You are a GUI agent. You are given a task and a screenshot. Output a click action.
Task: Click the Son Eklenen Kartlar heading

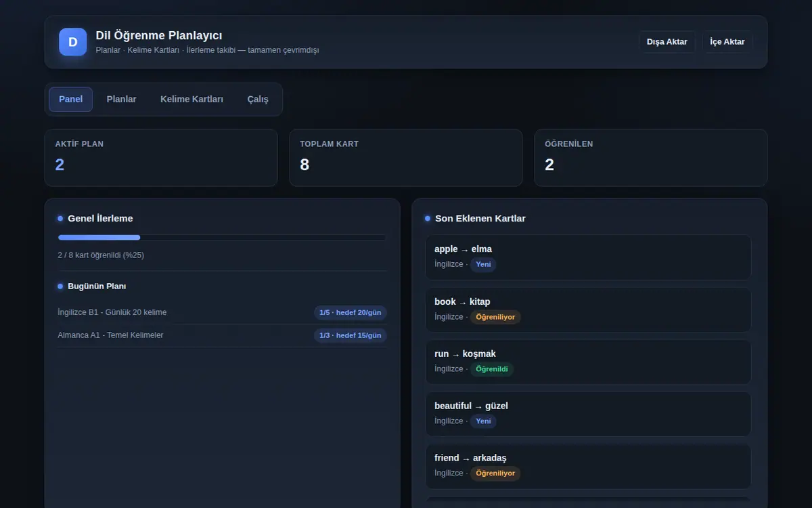pyautogui.click(x=480, y=219)
